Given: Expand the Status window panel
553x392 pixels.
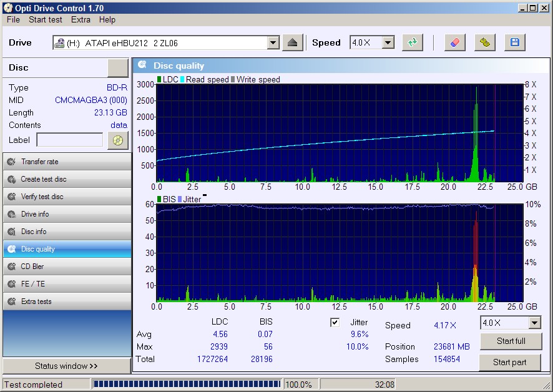Looking at the screenshot, I should pyautogui.click(x=67, y=366).
